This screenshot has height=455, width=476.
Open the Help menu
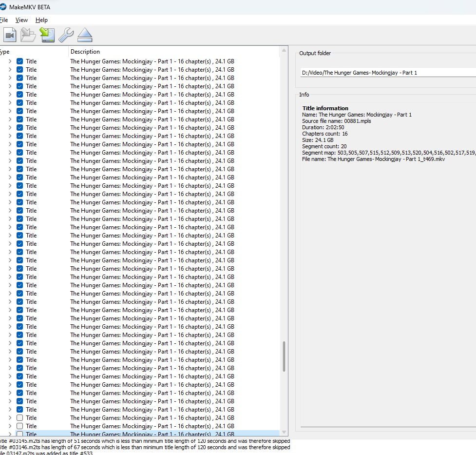41,20
